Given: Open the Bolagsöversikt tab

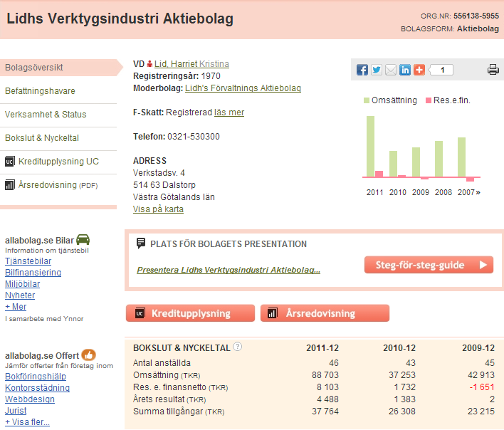Looking at the screenshot, I should tap(61, 68).
